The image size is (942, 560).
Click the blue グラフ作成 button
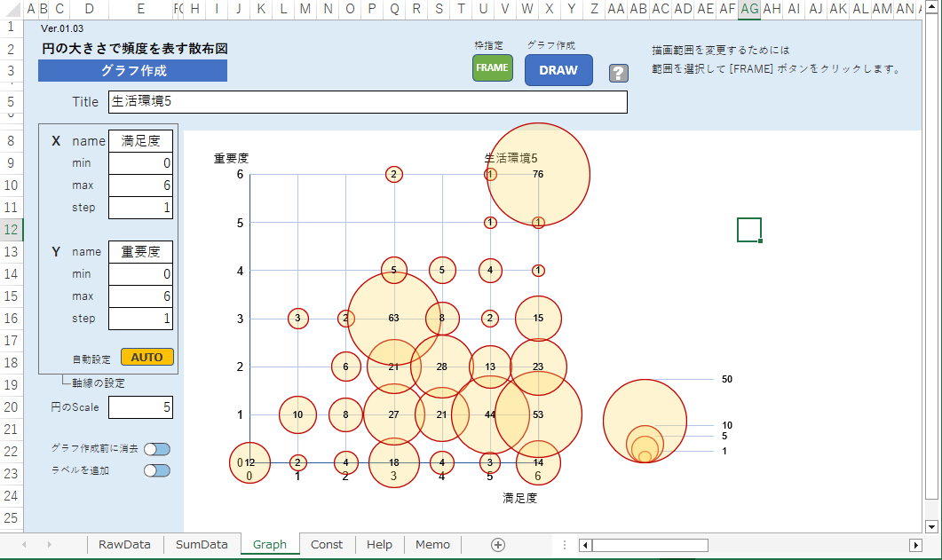tap(132, 71)
